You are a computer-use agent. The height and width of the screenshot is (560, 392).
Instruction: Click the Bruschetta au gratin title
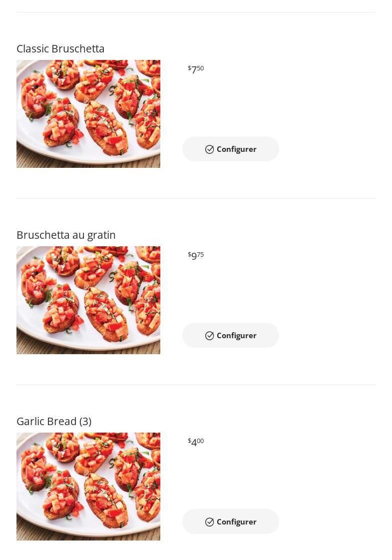(x=66, y=235)
